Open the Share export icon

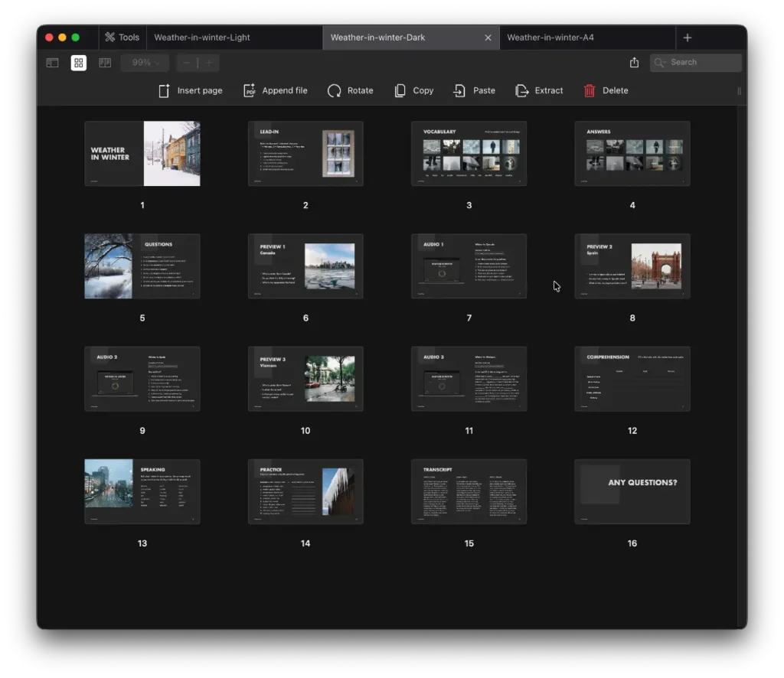pos(634,63)
